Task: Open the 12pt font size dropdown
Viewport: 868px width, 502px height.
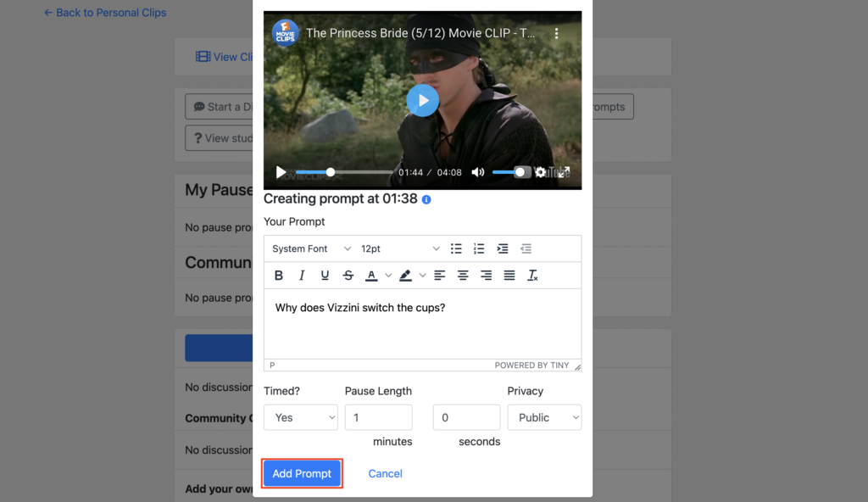Action: 400,248
